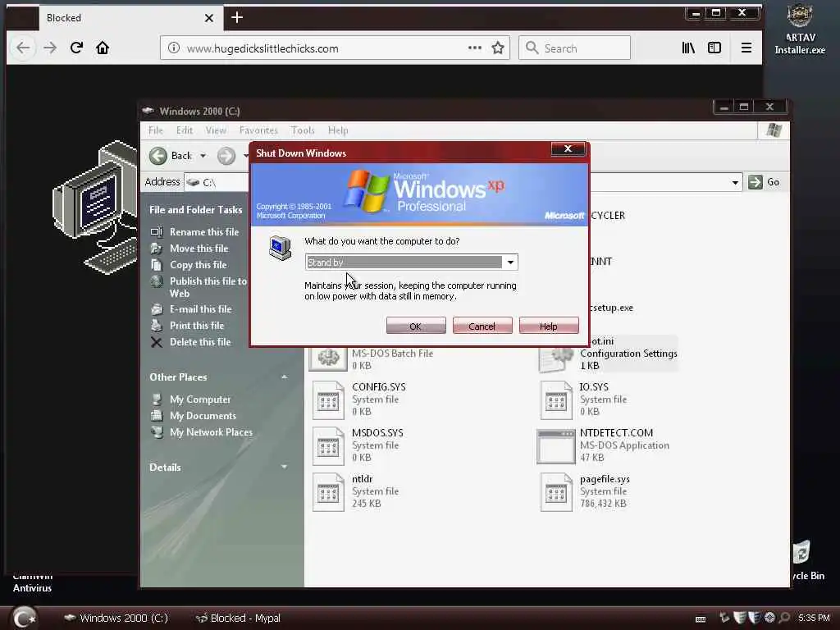Viewport: 840px width, 630px height.
Task: Select the CONFIG.SYS file icon
Action: coord(328,399)
